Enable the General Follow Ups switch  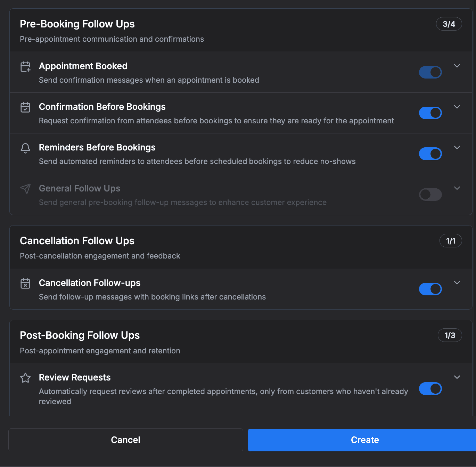click(430, 194)
